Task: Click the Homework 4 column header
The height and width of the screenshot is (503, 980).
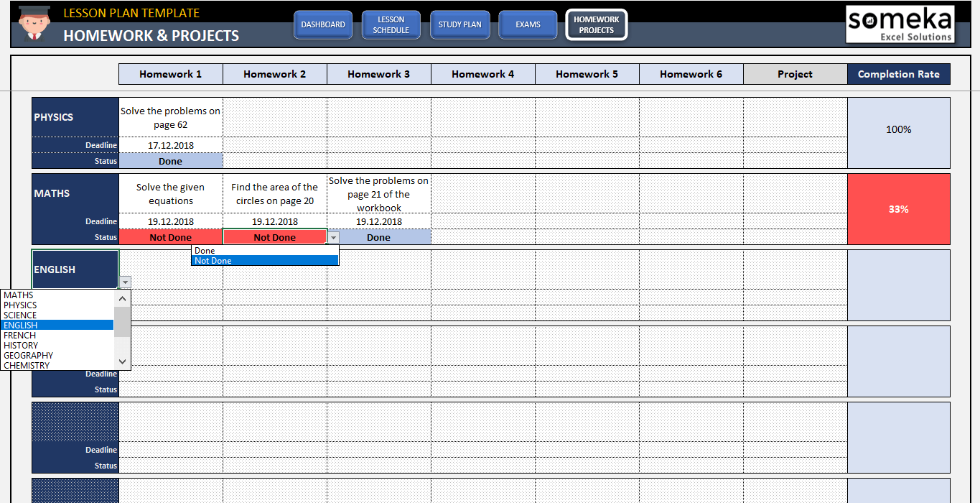Action: pos(482,73)
